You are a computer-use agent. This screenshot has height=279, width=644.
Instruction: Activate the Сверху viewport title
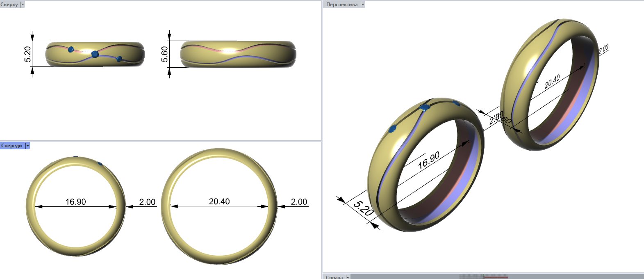tap(9, 5)
